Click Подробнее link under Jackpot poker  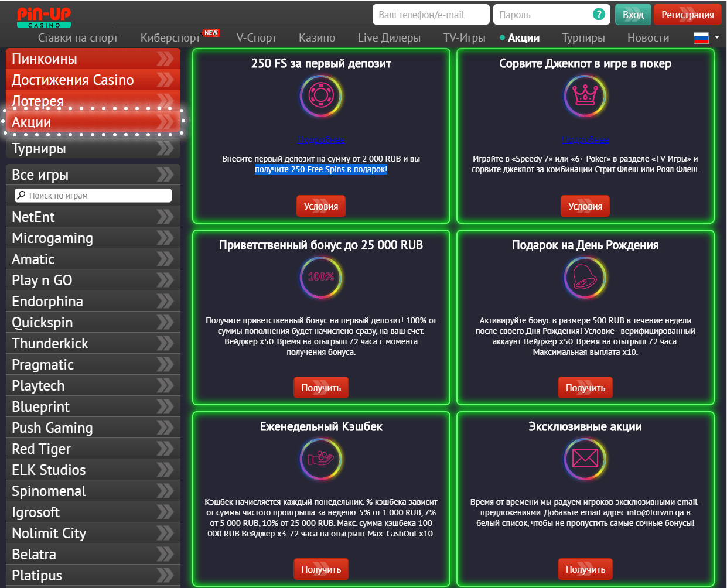tap(585, 139)
